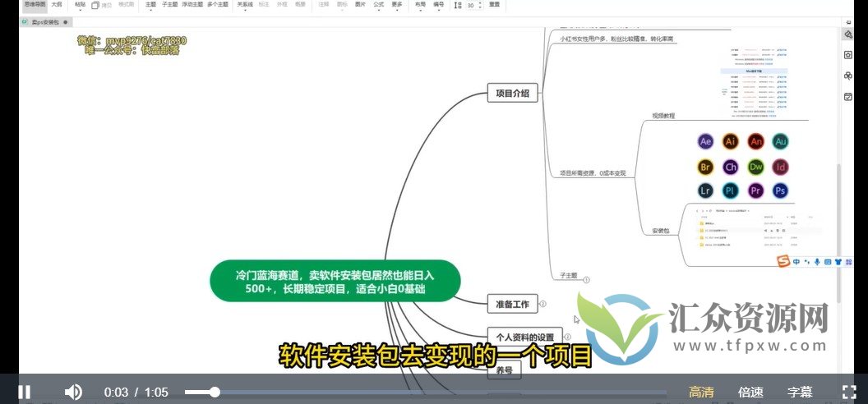Image resolution: width=868 pixels, height=404 pixels.
Task: Click the 外框 boundary button
Action: point(282,4)
